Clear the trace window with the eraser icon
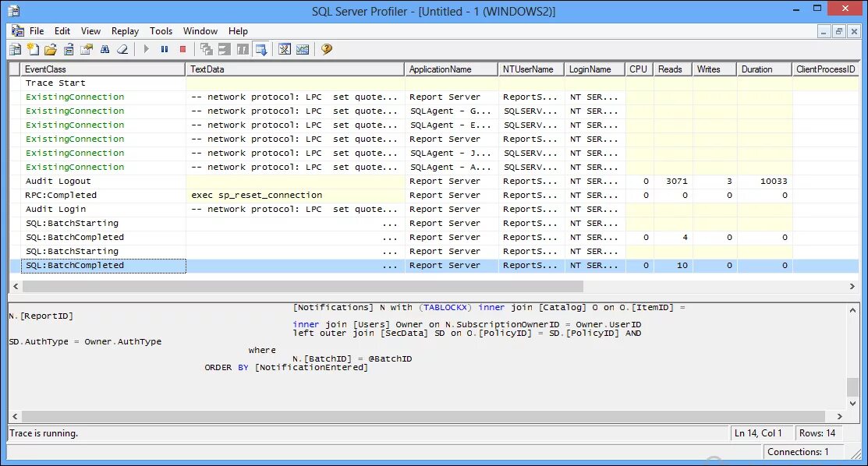 pyautogui.click(x=122, y=49)
